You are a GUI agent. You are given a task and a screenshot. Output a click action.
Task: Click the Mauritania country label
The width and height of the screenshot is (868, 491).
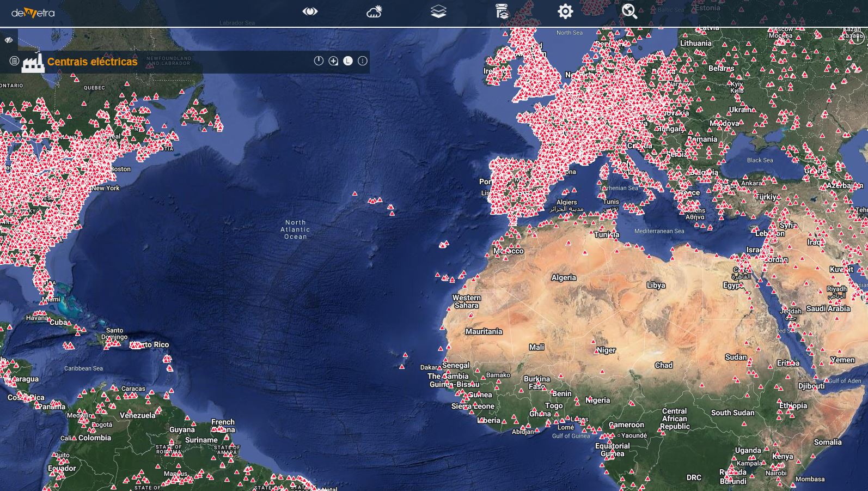click(484, 331)
